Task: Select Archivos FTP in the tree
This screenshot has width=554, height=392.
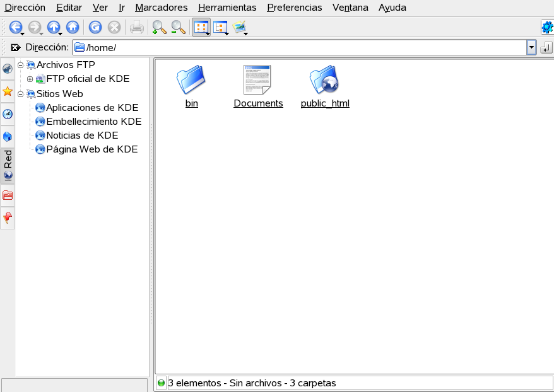Action: tap(66, 65)
